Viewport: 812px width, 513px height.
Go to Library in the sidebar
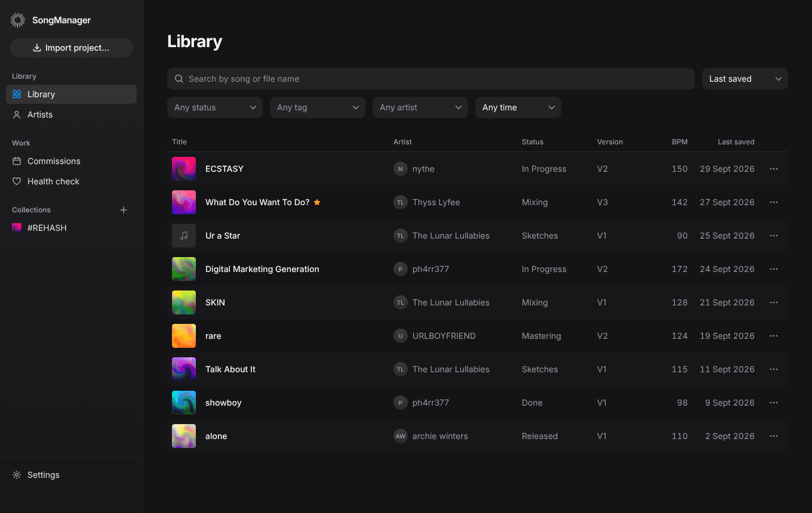tap(71, 94)
